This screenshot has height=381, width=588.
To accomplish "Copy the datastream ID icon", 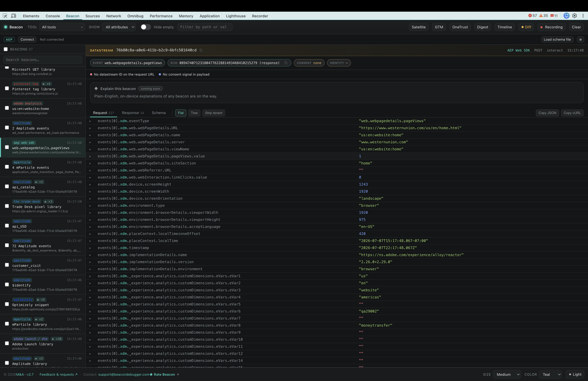I will click(201, 50).
